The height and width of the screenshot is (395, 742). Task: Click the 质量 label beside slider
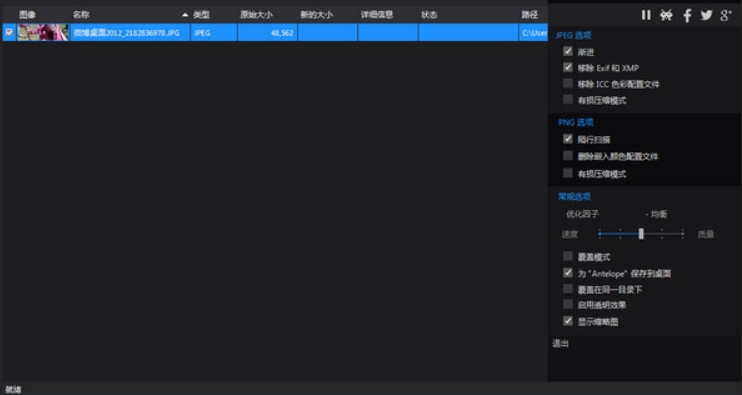pyautogui.click(x=706, y=234)
